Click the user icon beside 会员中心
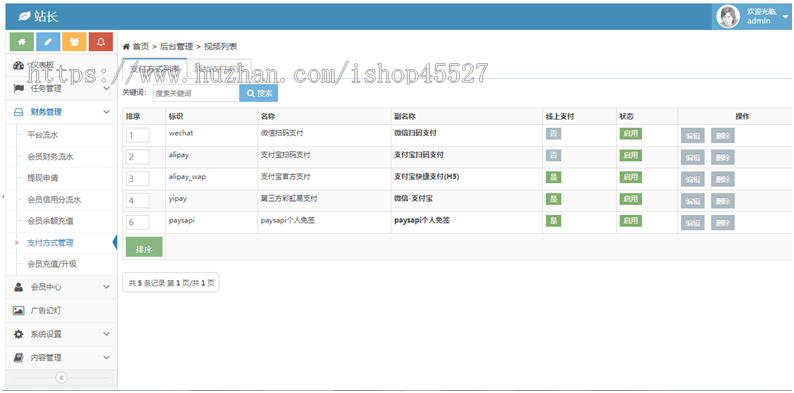Screen dimensions: 794x393 point(19,287)
